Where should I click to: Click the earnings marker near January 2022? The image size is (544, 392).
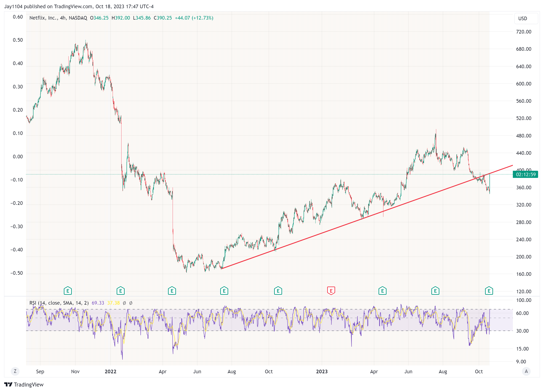(x=120, y=291)
